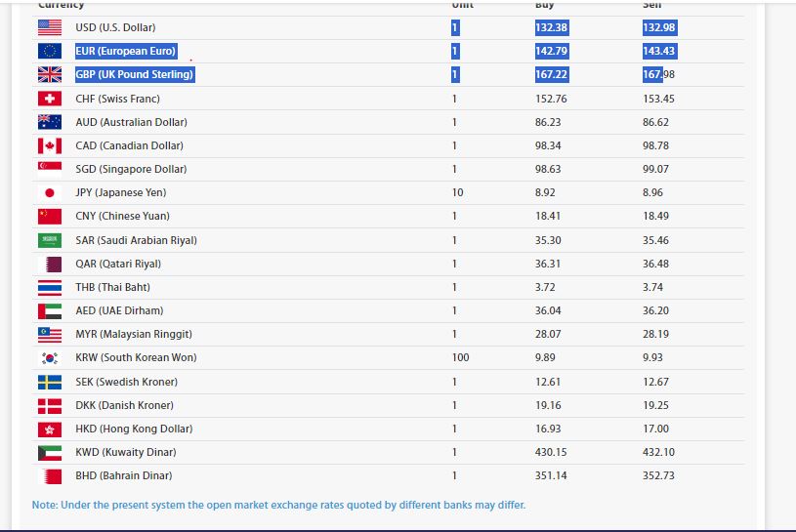Click the open market exchange rates note

(x=278, y=505)
